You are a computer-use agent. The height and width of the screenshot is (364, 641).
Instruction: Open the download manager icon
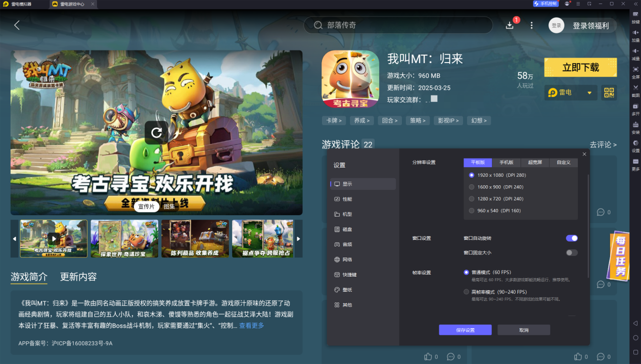(510, 25)
